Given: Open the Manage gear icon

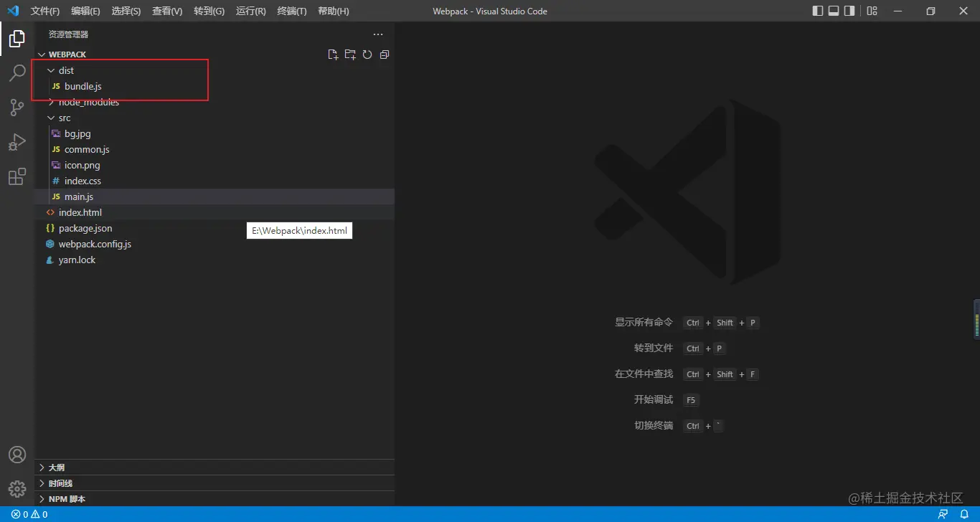Looking at the screenshot, I should 17,489.
